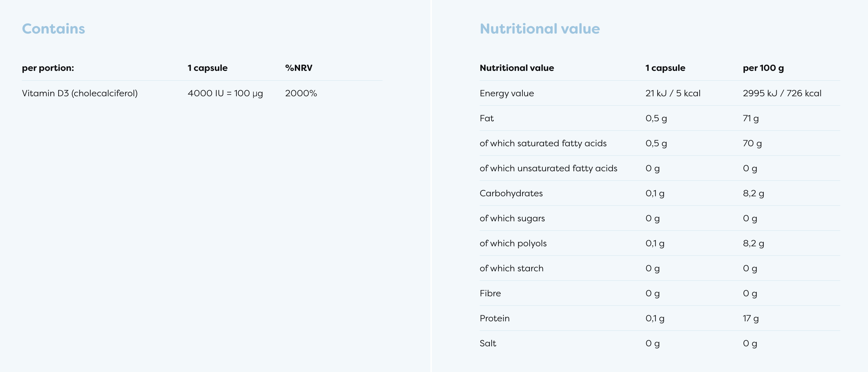
Task: Click the per 100 g column header
Action: [763, 68]
